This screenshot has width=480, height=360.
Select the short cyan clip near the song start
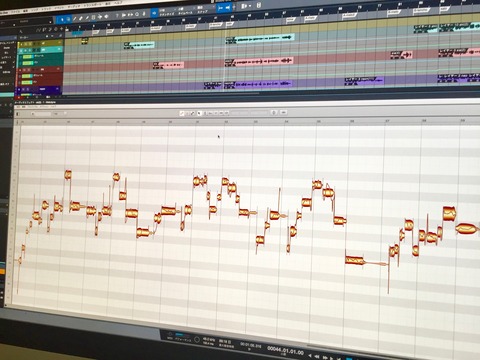139,45
